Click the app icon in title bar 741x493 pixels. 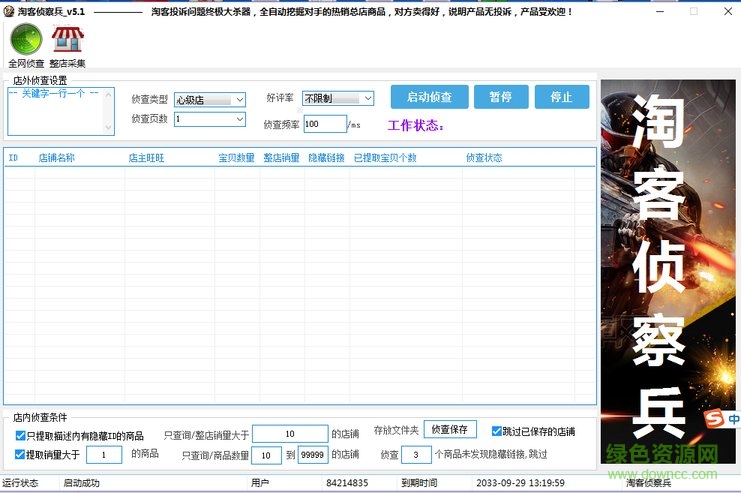pos(9,11)
